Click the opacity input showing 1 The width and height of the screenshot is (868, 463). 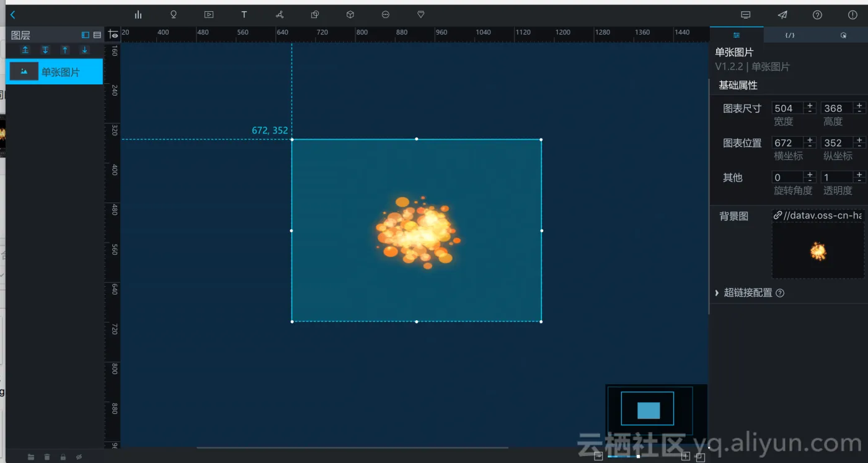click(837, 178)
